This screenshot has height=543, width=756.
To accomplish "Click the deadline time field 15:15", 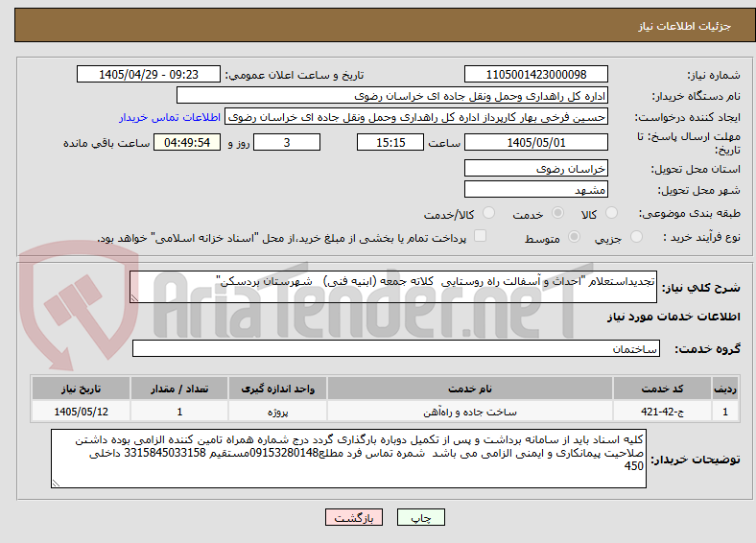I will pos(390,143).
